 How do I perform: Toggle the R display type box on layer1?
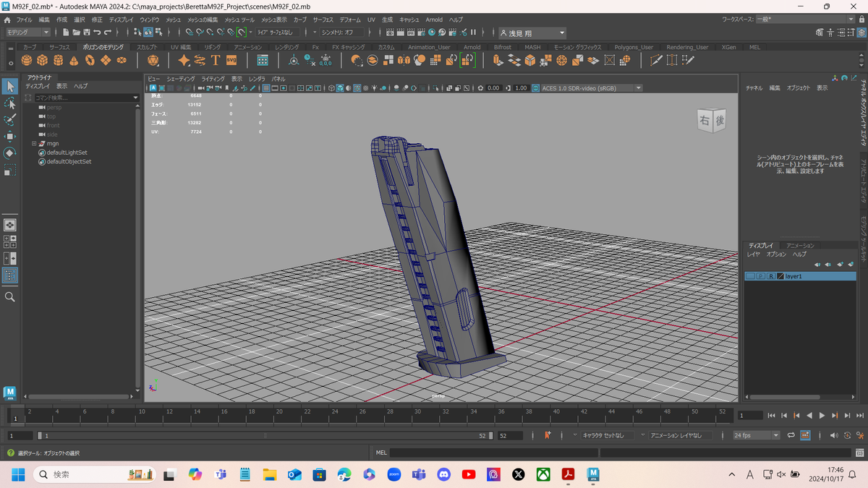pos(770,276)
